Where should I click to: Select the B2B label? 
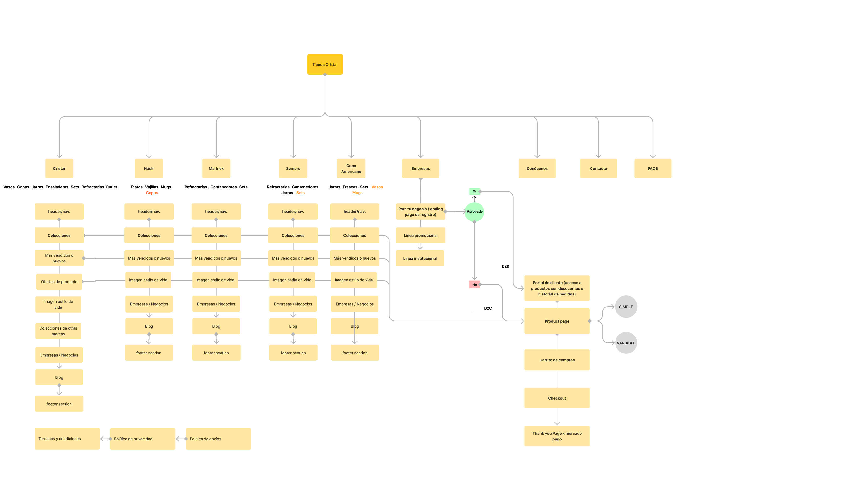click(505, 266)
